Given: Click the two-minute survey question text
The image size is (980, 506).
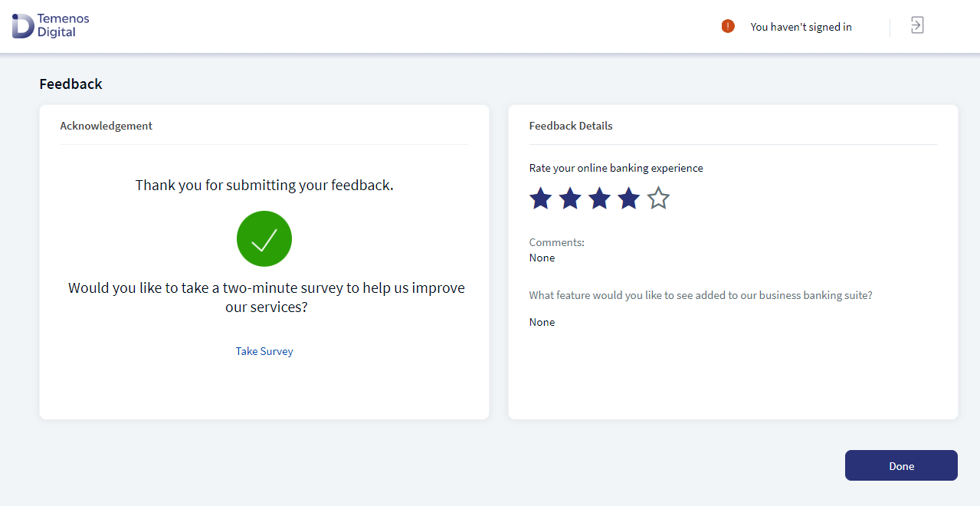Looking at the screenshot, I should click(x=266, y=297).
